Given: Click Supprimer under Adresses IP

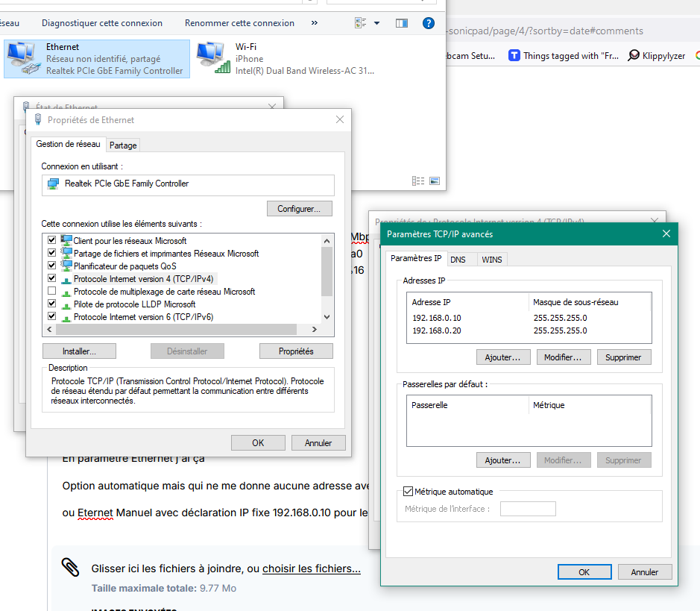Looking at the screenshot, I should [624, 358].
